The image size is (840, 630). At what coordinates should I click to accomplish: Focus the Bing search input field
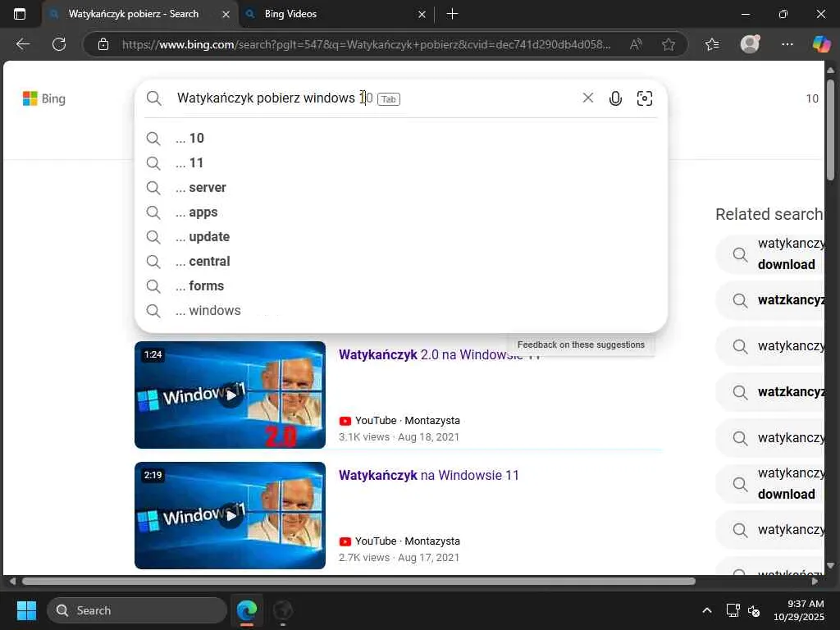[375, 98]
